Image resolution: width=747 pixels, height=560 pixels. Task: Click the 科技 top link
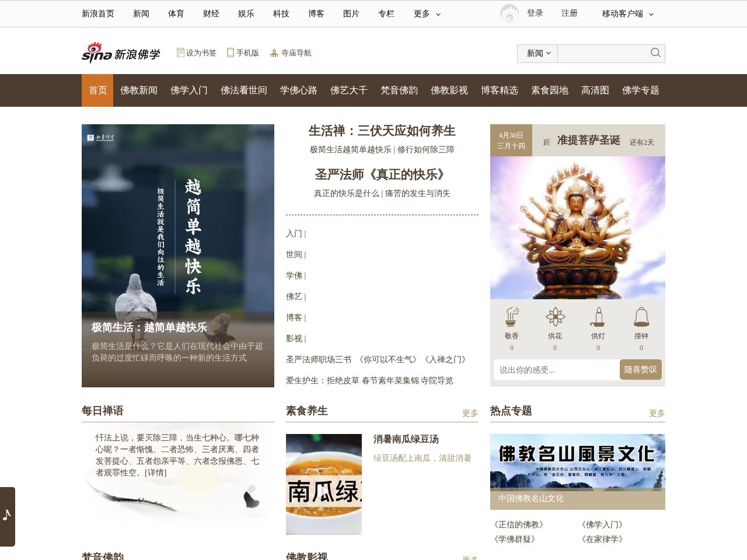(281, 13)
